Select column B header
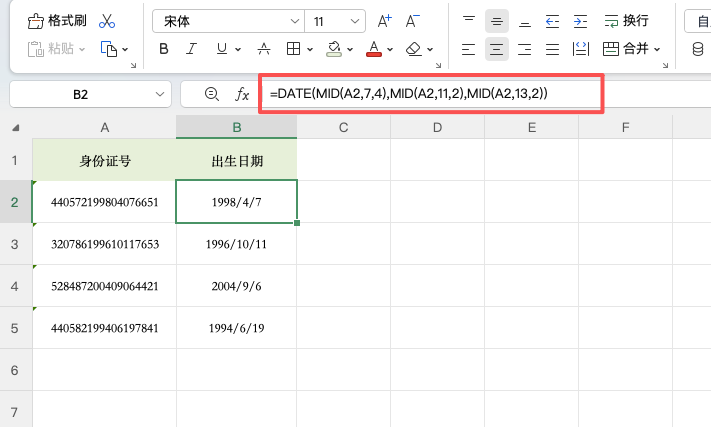The image size is (711, 427). click(237, 127)
